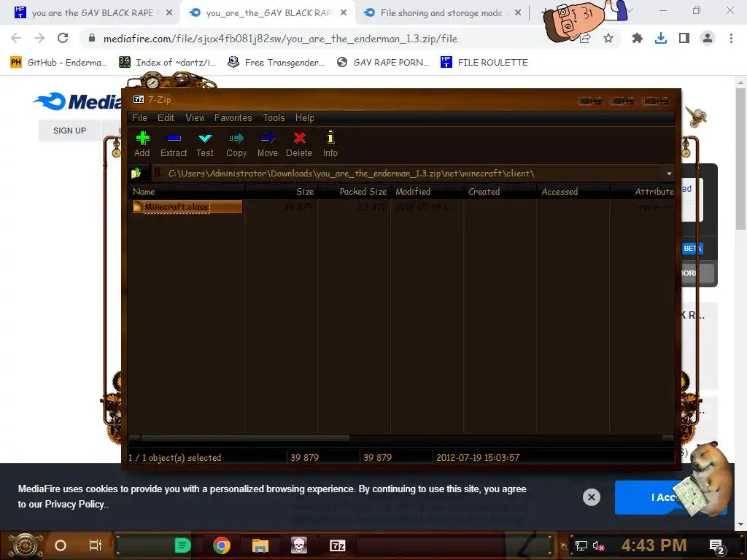This screenshot has height=560, width=747.
Task: Sort by the Name column header
Action: (186, 192)
